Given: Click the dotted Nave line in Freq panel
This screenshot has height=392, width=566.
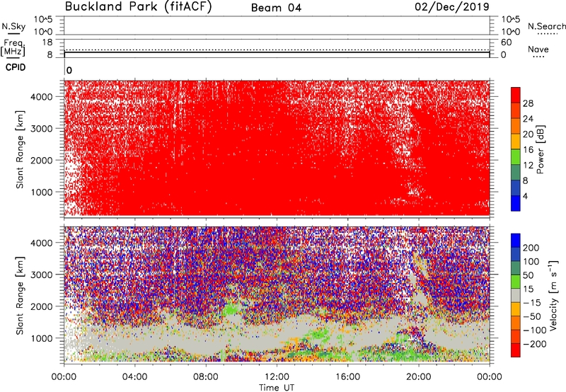Looking at the screenshot, I should coord(277,50).
